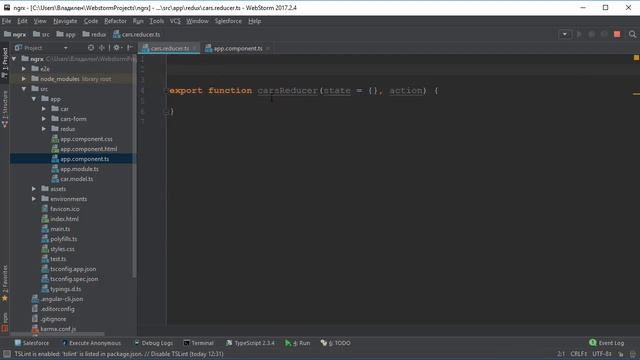Viewport: 640px width, 360px height.
Task: Click the Collapse All icon in Project panel
Action: click(x=102, y=48)
